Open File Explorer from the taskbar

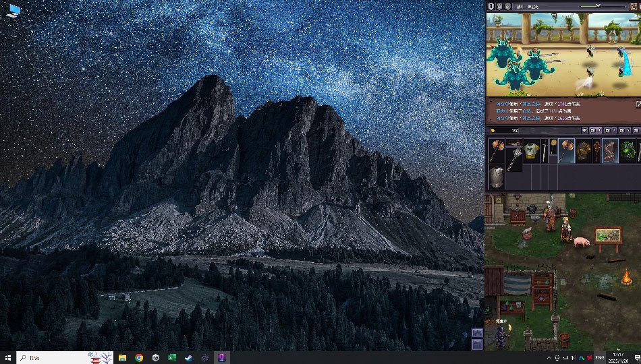pyautogui.click(x=123, y=358)
